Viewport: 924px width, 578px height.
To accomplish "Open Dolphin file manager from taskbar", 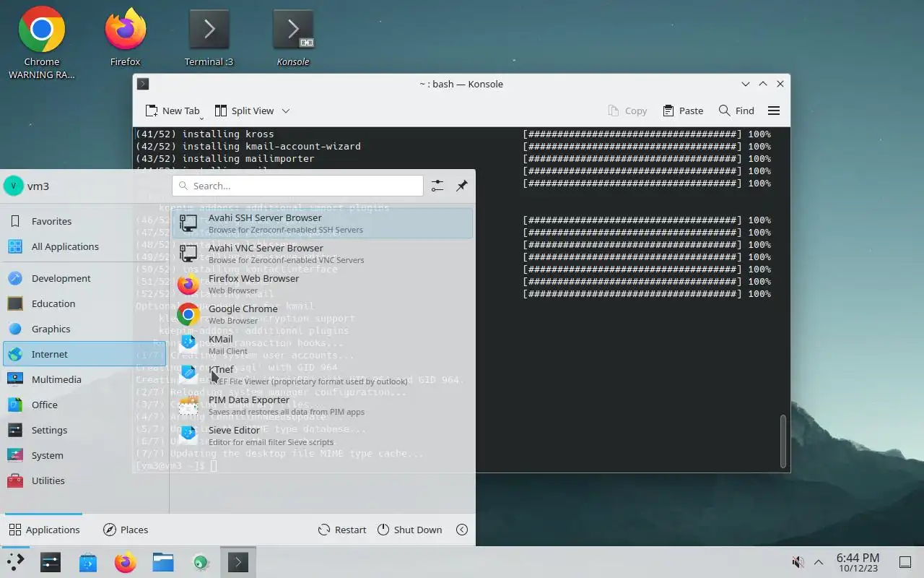I will pos(163,562).
